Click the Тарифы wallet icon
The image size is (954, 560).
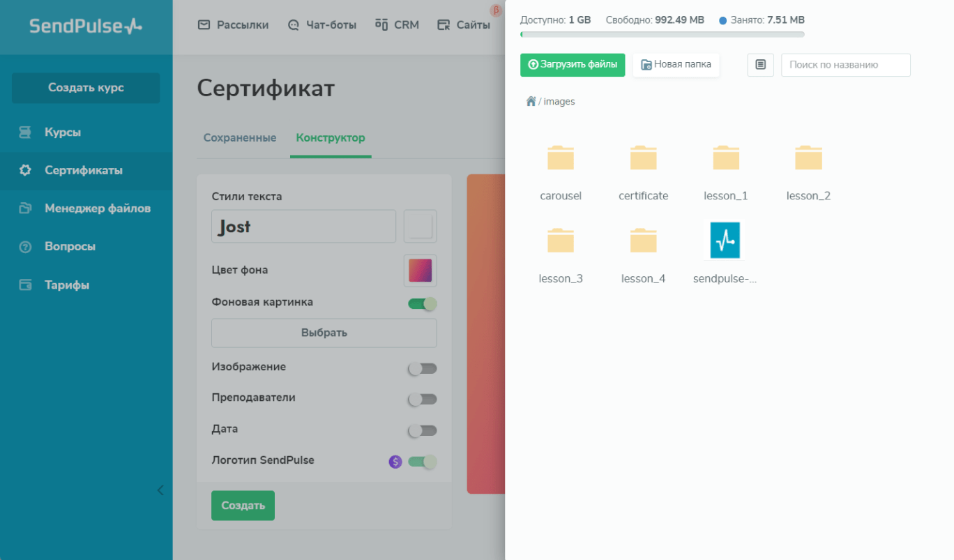[x=26, y=285]
